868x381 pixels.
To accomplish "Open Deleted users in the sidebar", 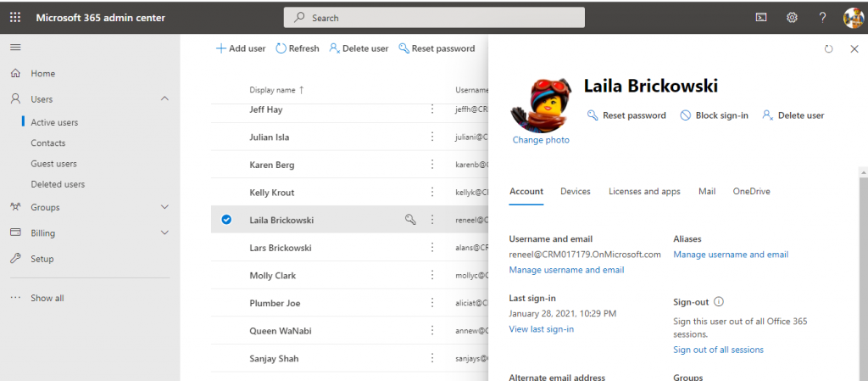I will coord(58,184).
